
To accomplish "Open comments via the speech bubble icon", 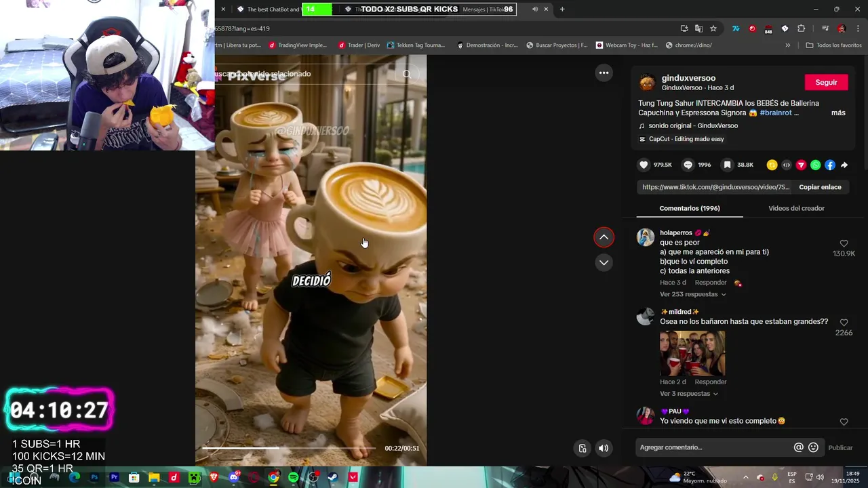I will click(x=688, y=165).
